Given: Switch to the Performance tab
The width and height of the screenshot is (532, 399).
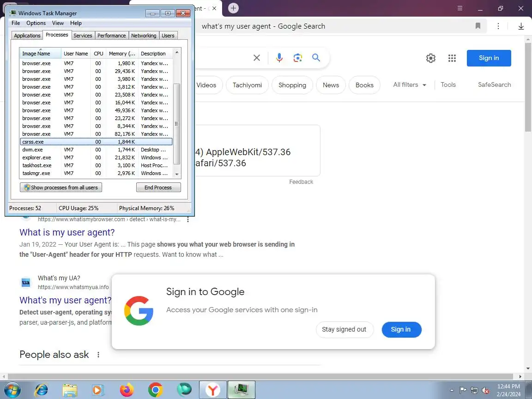Looking at the screenshot, I should pos(112,36).
